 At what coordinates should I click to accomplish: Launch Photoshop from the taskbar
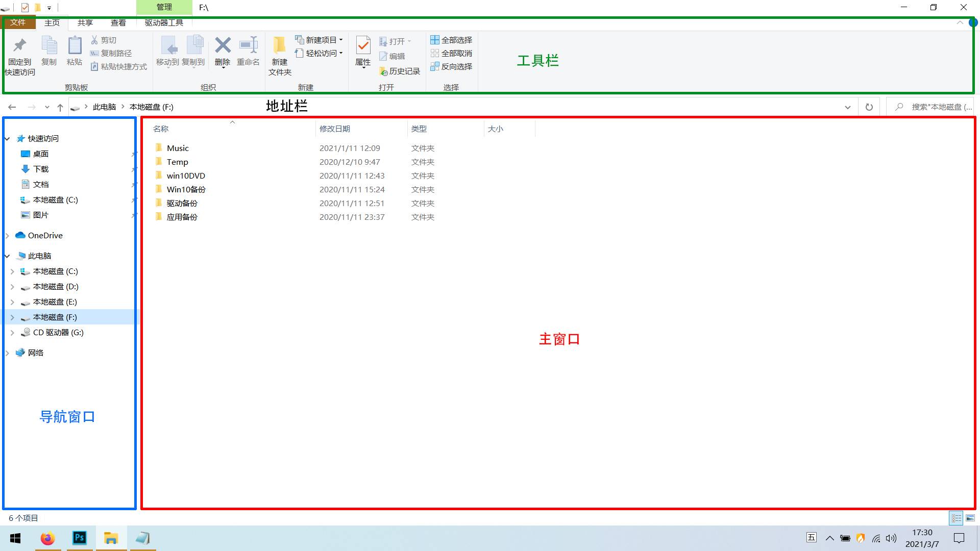(x=79, y=538)
